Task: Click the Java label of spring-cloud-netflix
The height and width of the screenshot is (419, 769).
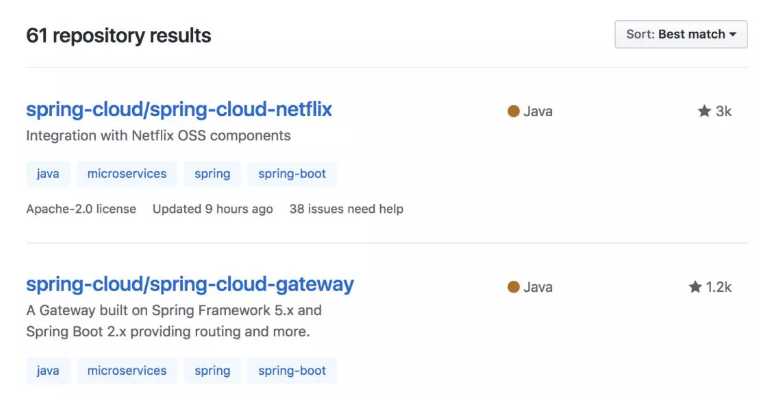Action: [x=538, y=111]
